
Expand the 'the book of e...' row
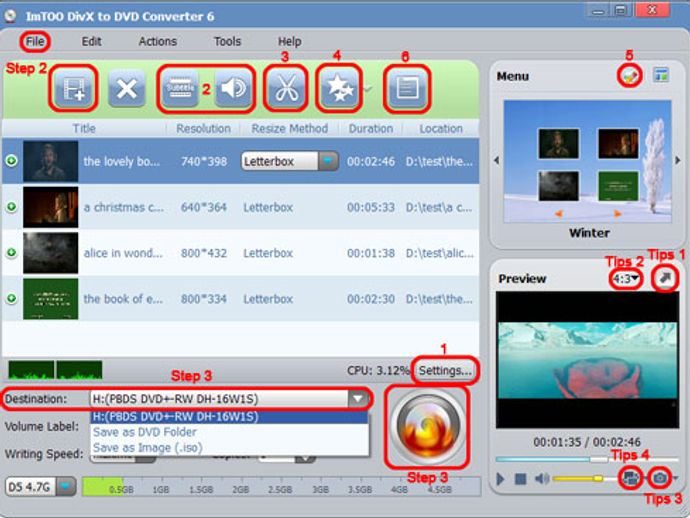click(x=12, y=298)
